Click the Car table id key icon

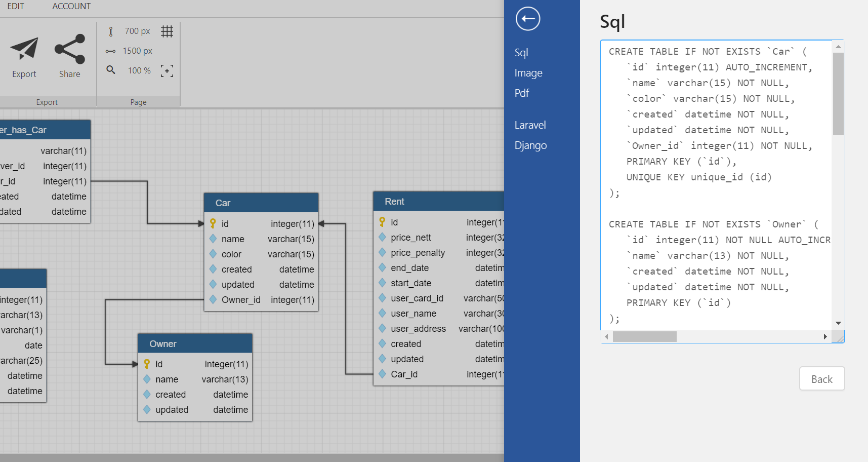click(213, 223)
